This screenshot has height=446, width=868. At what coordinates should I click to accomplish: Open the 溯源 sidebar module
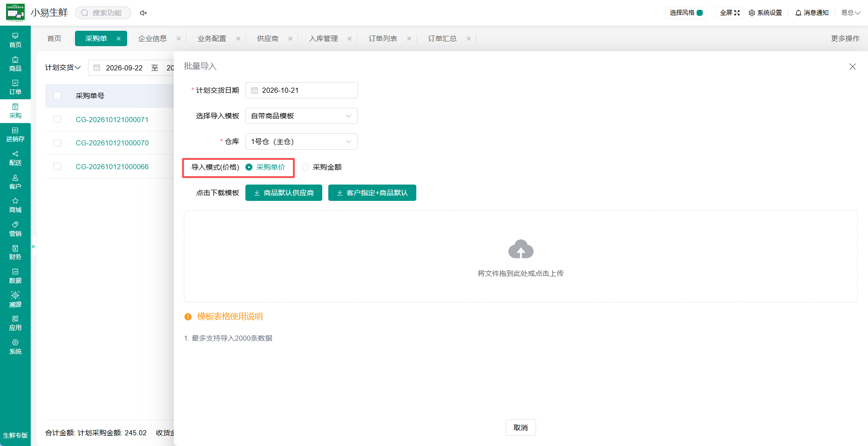tap(15, 300)
